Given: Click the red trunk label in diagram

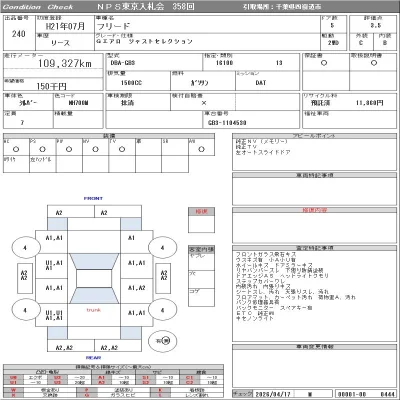Looking at the screenshot, I should [x=94, y=310].
